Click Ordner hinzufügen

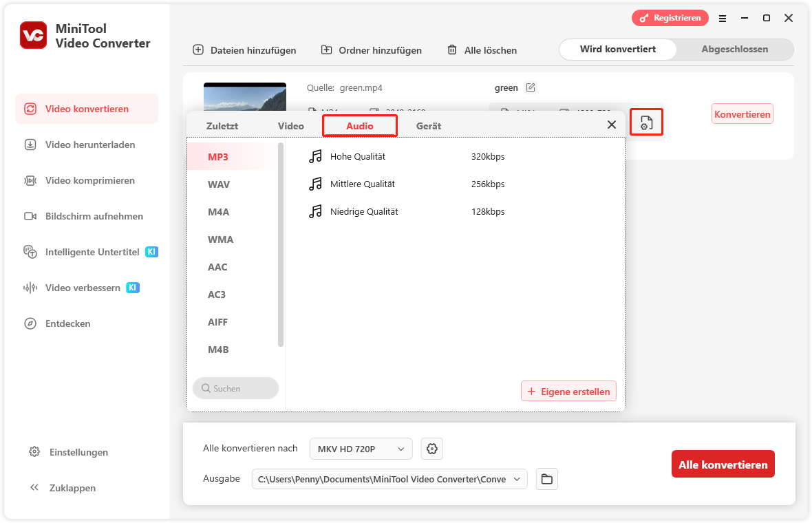pos(372,50)
